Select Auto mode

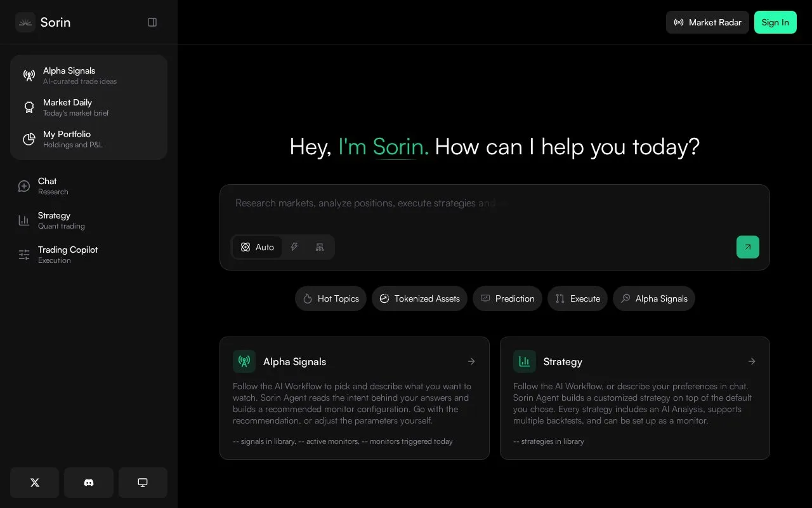click(258, 247)
